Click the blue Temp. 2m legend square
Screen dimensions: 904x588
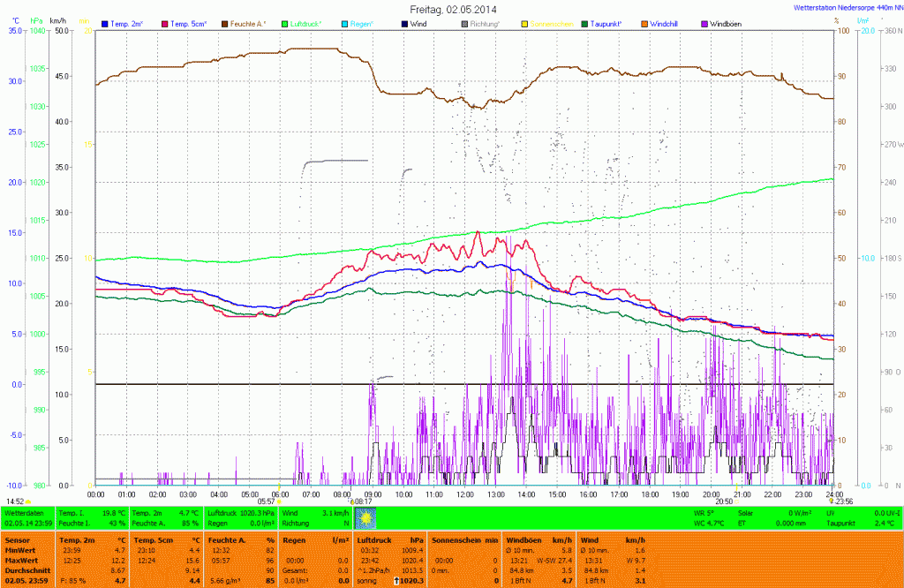pyautogui.click(x=106, y=23)
